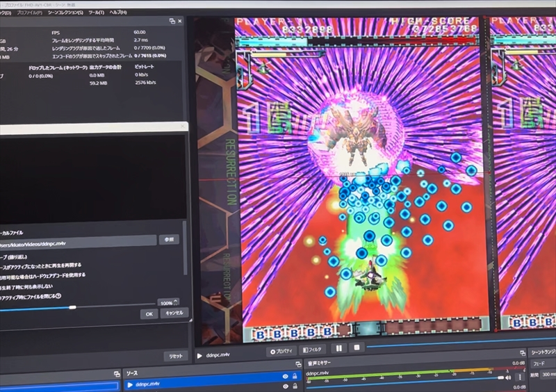Select the ddnpc.m4v row in the ソース list
556x392 pixels.
click(x=213, y=382)
